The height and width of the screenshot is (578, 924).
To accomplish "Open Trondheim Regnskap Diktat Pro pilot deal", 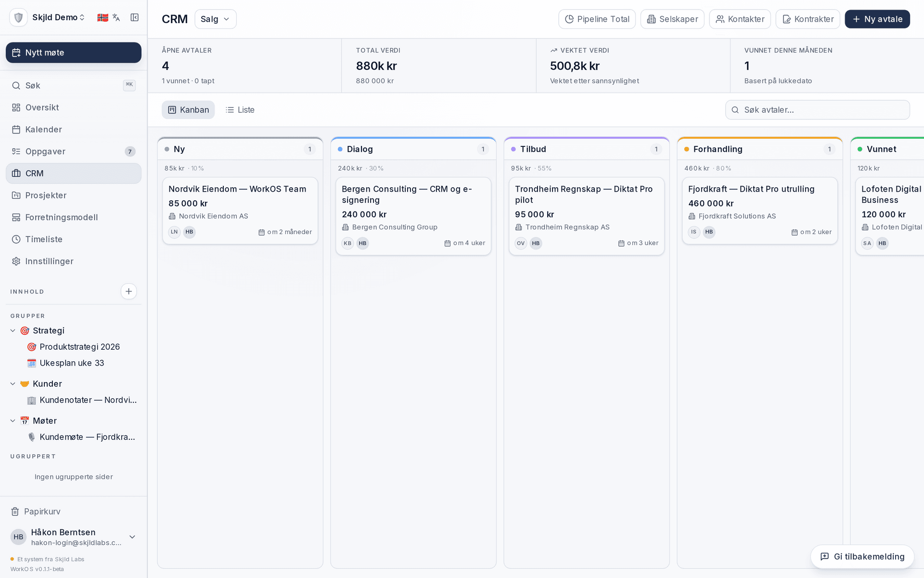I will click(x=587, y=216).
